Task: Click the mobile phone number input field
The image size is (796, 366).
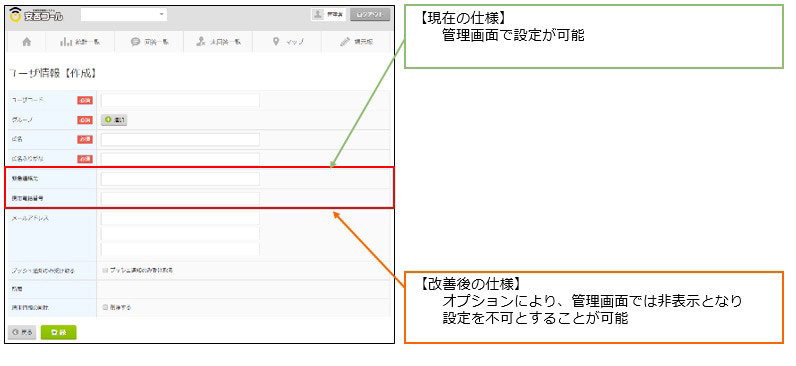Action: [x=180, y=198]
